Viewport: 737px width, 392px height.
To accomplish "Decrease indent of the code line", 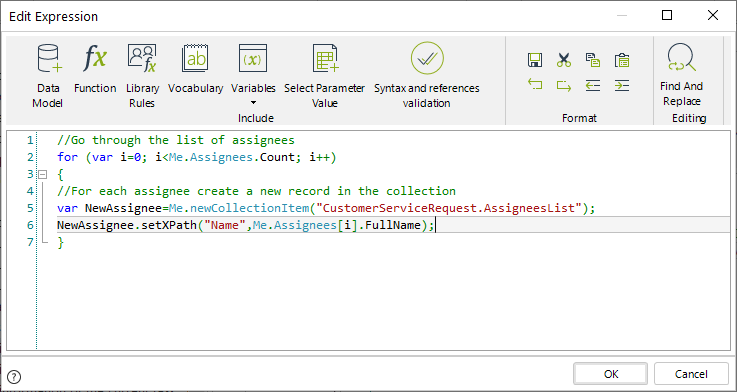I will 593,85.
